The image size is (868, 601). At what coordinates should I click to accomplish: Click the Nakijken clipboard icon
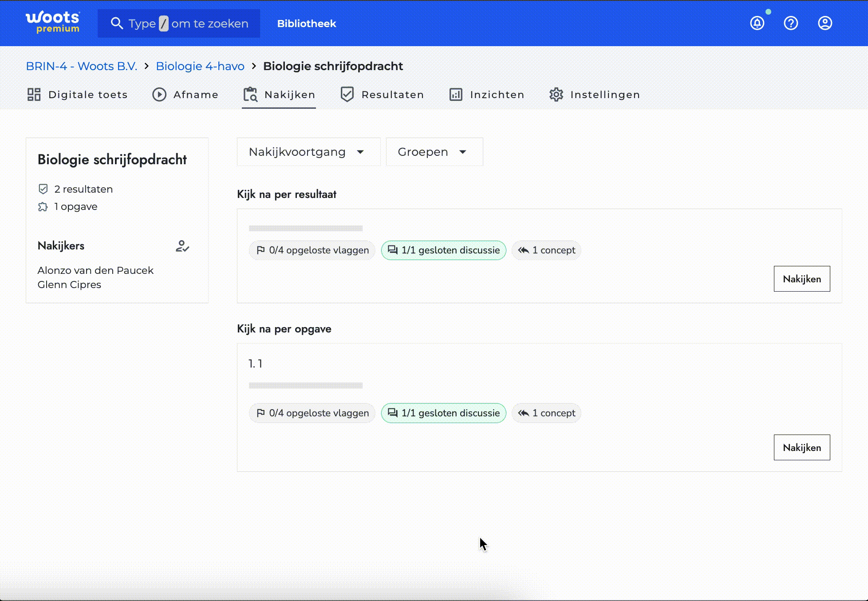tap(250, 95)
